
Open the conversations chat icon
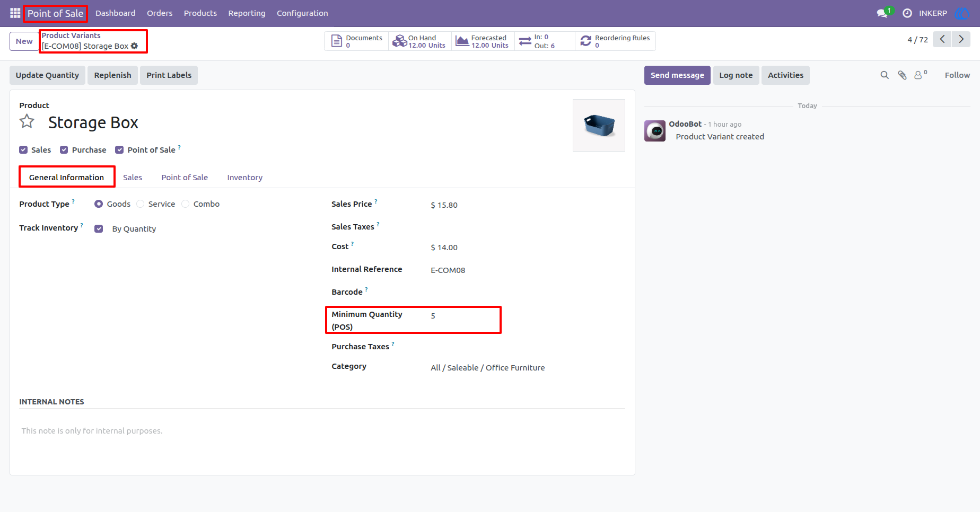[x=882, y=13]
